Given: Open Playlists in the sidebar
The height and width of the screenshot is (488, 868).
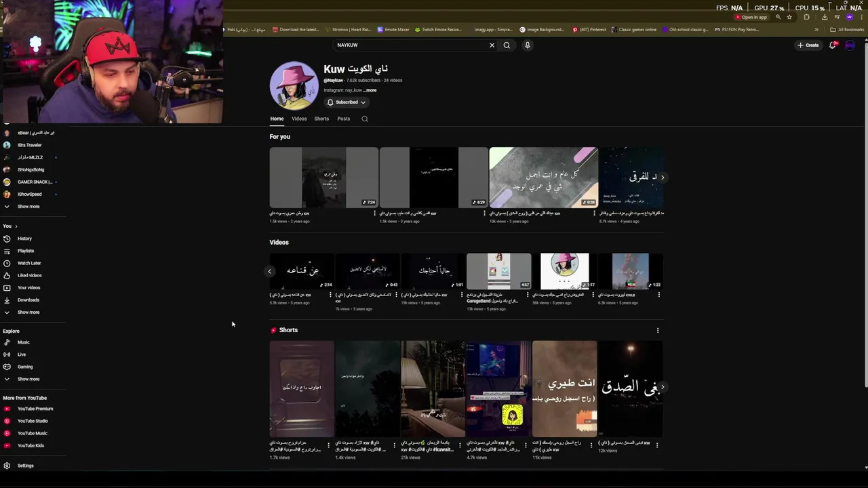Looking at the screenshot, I should pos(25,251).
